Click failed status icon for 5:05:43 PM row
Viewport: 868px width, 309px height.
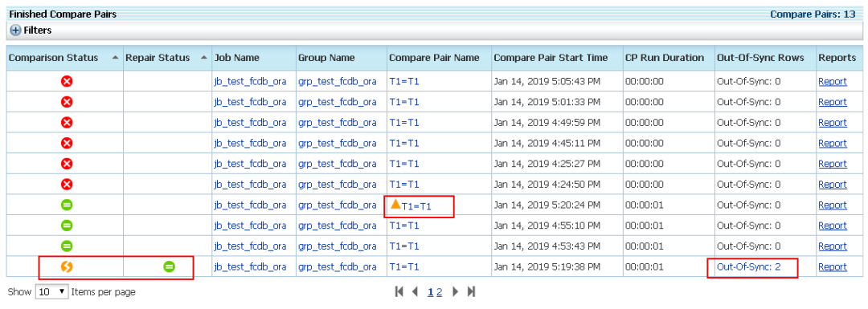[67, 81]
